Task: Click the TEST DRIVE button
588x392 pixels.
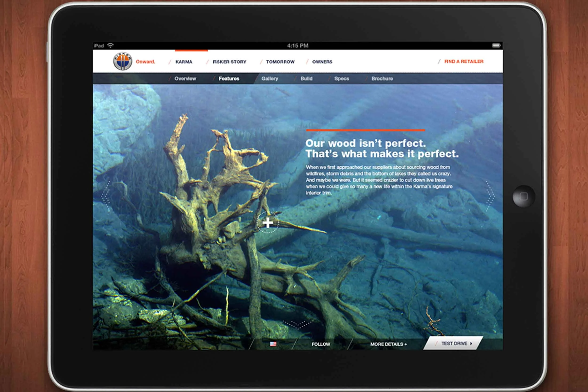Action: pos(454,344)
